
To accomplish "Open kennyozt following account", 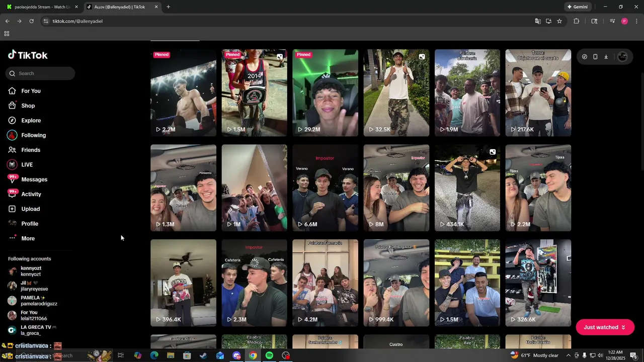I will pos(31,271).
